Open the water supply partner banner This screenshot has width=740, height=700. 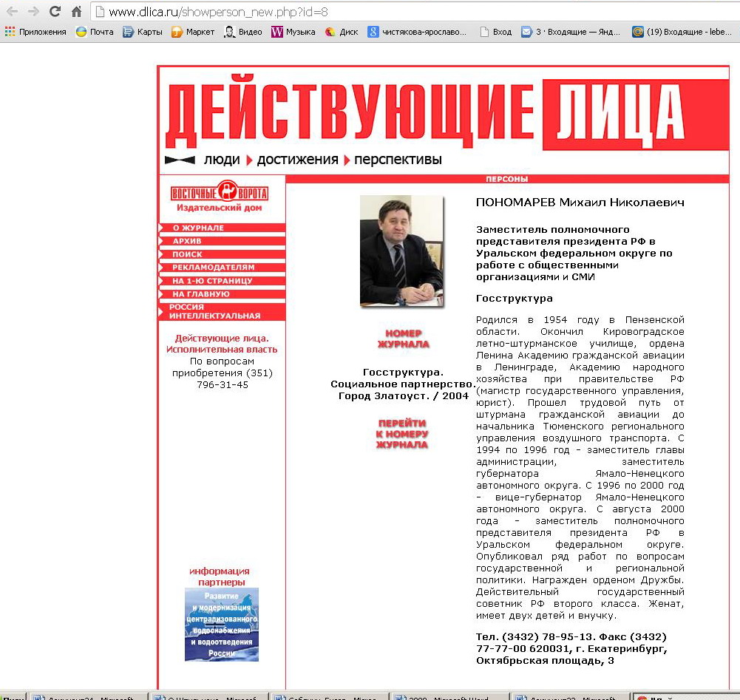[x=222, y=624]
